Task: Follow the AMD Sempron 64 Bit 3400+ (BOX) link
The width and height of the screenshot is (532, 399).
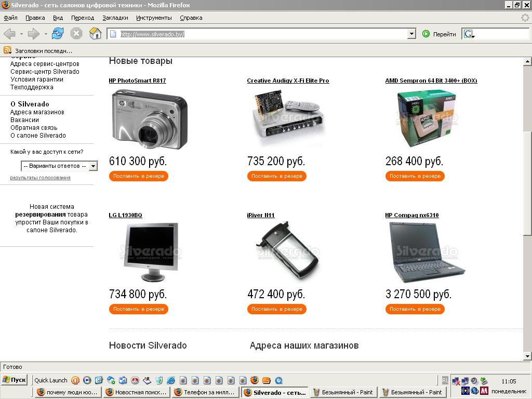Action: click(431, 81)
